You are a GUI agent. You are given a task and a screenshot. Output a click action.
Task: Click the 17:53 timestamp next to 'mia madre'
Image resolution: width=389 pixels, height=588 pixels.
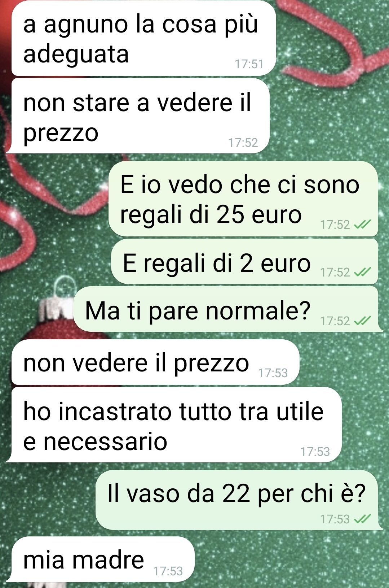click(x=168, y=571)
